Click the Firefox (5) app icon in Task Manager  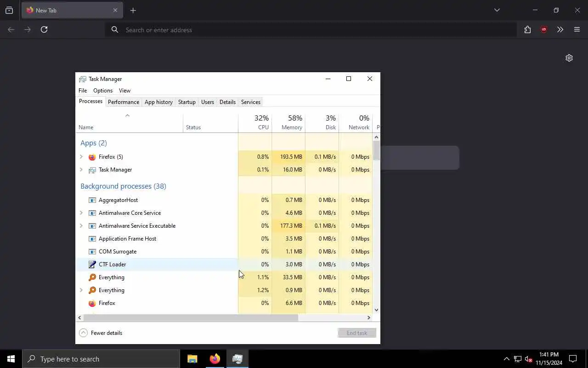[92, 157]
